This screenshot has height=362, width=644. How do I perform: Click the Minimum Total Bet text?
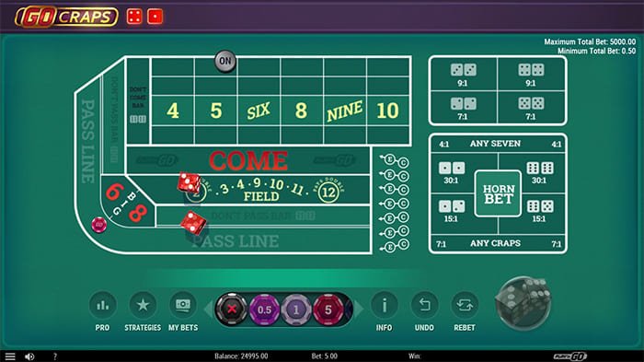(596, 51)
